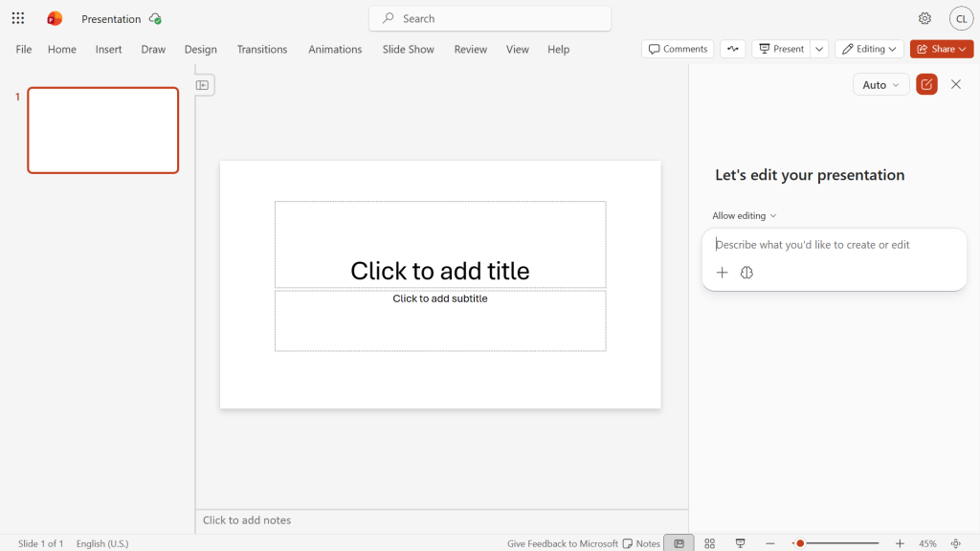Click the brain icon in prompt box
Screen dimensions: 980x551
(746, 273)
